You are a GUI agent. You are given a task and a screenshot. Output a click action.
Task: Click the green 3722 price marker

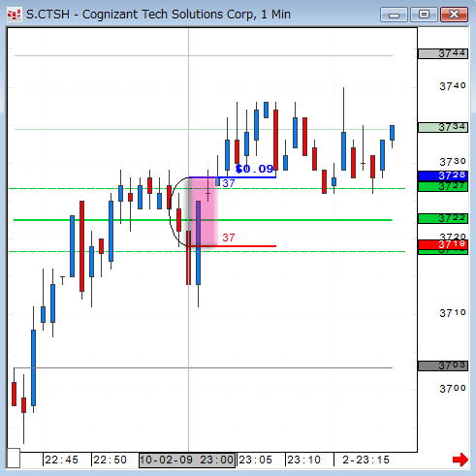[443, 218]
